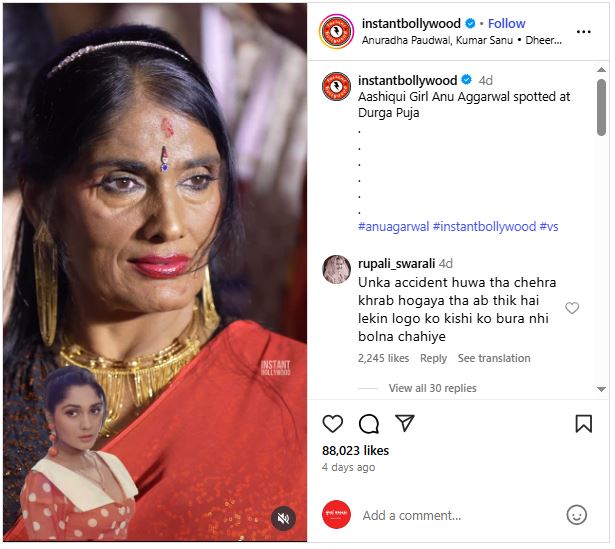Save the post with the bookmark icon

(x=583, y=424)
